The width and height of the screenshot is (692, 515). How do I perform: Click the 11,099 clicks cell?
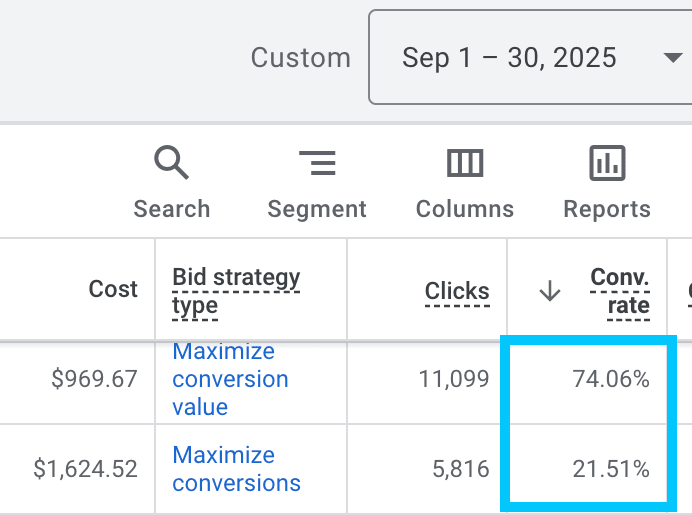(x=455, y=379)
